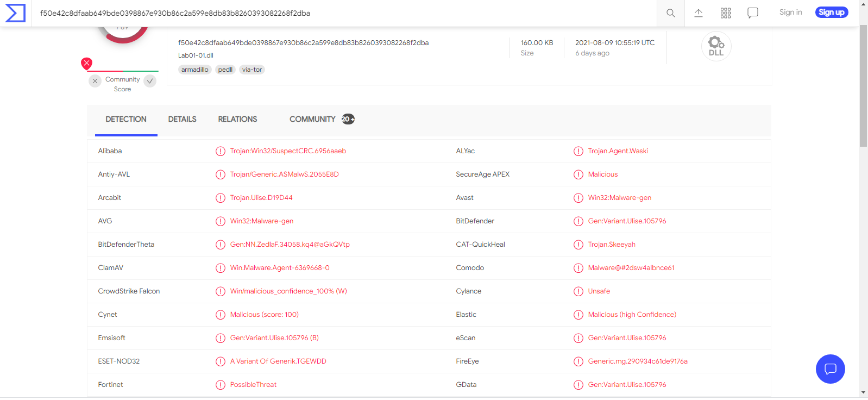Open the COMMUNITY tab
Screen dimensions: 868x400
pos(322,119)
